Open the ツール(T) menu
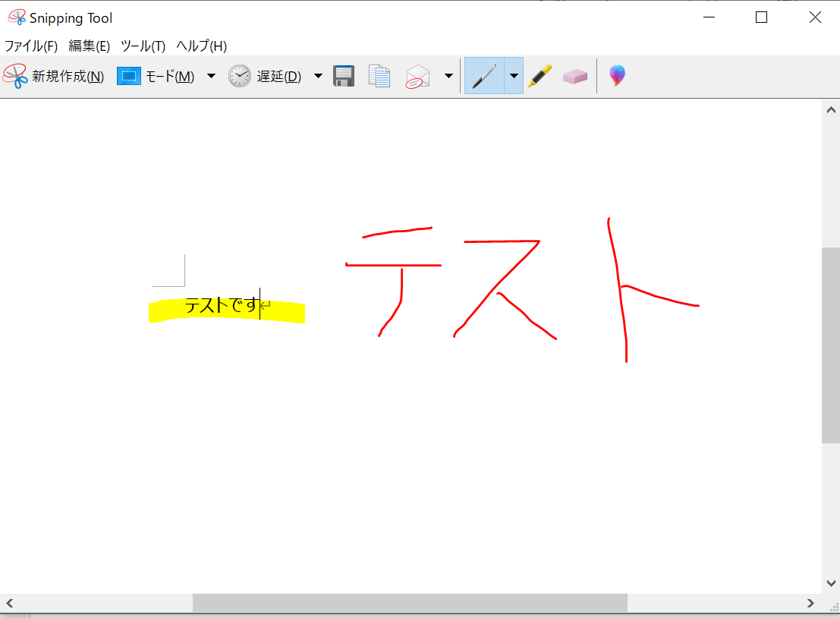This screenshot has height=618, width=840. [143, 46]
